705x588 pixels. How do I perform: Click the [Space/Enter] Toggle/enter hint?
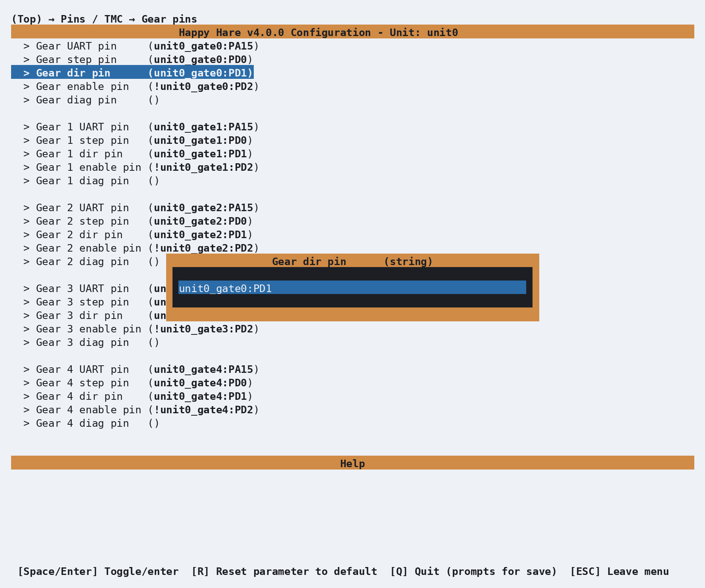coord(98,571)
